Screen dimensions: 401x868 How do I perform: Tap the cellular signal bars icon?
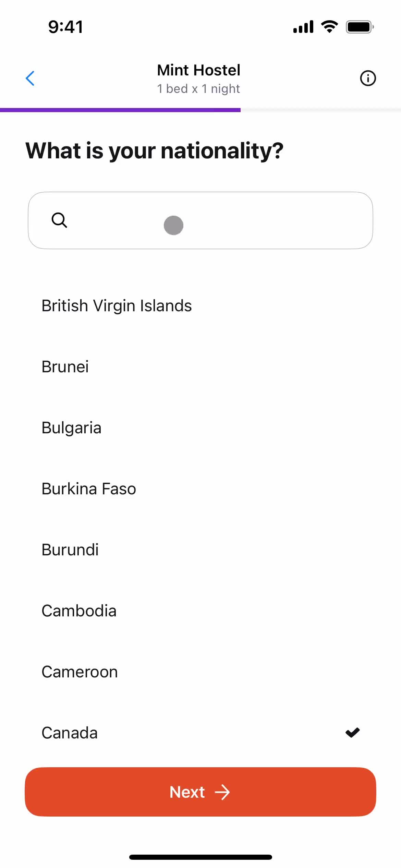(303, 27)
